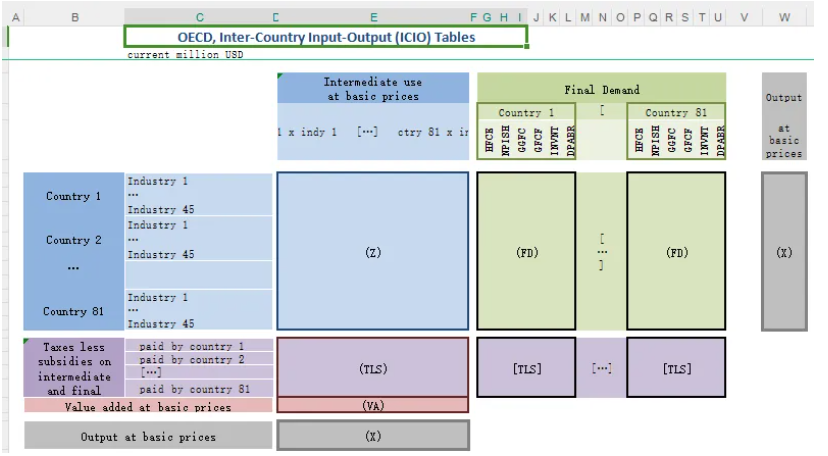Select the blue 'Country 1' row label
This screenshot has width=828, height=456.
73,196
